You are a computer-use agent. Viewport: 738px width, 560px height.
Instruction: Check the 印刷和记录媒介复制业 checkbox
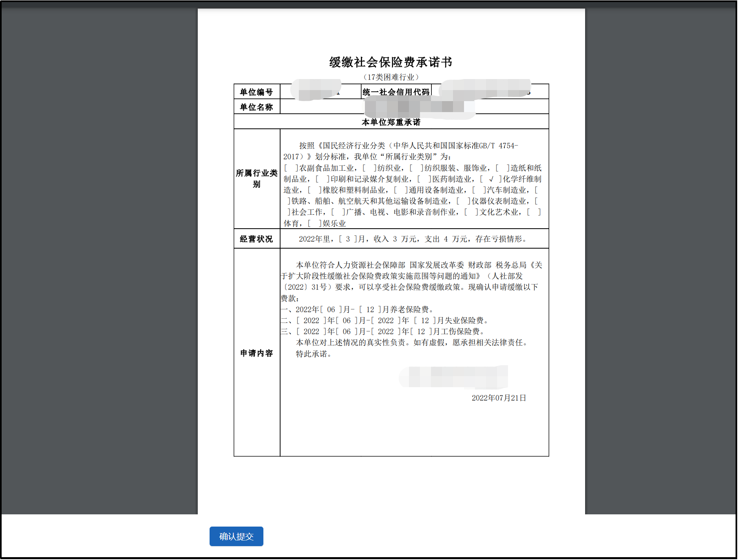pyautogui.click(x=322, y=179)
